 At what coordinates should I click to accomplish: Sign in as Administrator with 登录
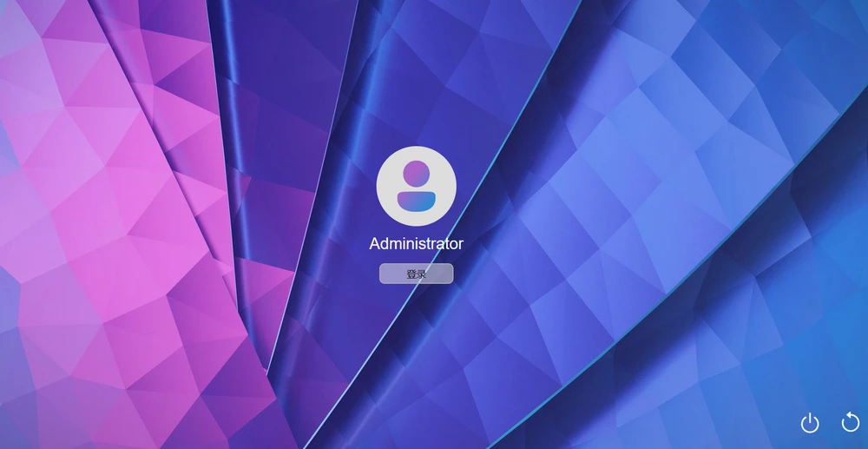tap(416, 274)
